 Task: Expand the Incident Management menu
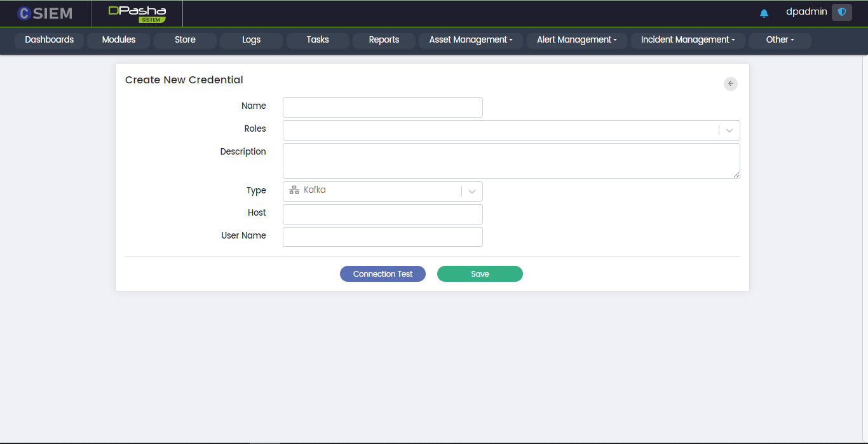pyautogui.click(x=688, y=40)
